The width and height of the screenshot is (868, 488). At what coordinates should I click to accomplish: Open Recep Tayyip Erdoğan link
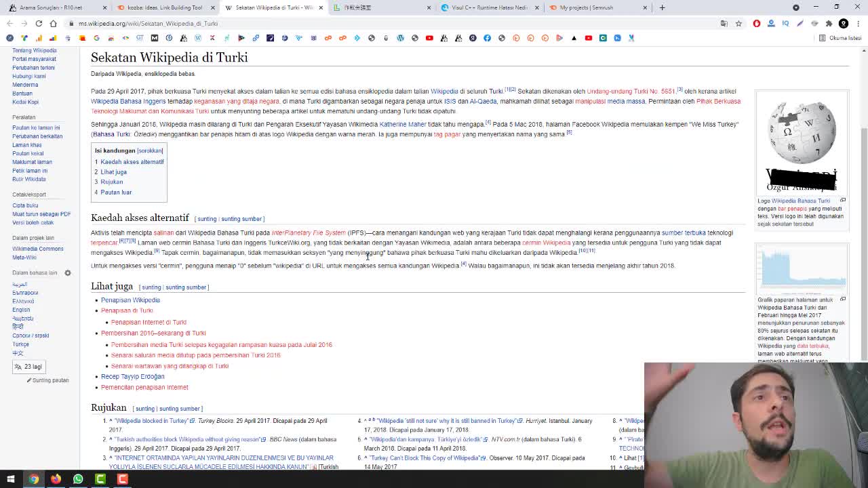[x=133, y=376]
